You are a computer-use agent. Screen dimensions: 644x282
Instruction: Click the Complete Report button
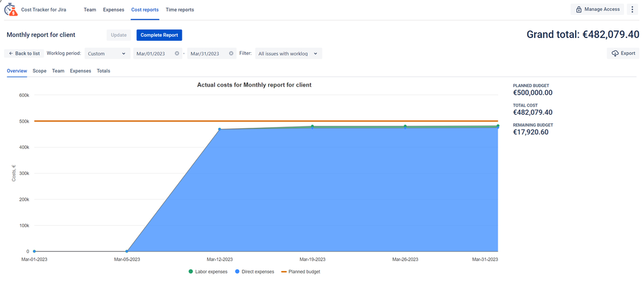click(159, 35)
